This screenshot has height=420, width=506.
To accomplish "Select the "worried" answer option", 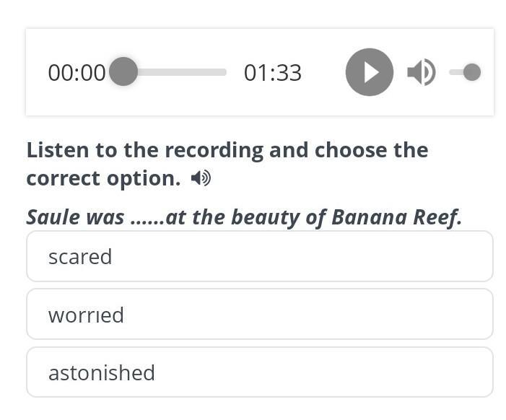I will point(260,314).
